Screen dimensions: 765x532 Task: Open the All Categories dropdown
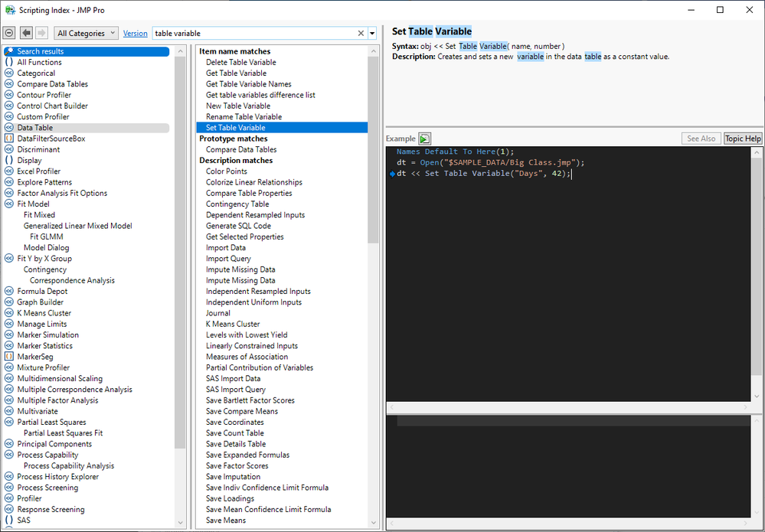[x=87, y=33]
